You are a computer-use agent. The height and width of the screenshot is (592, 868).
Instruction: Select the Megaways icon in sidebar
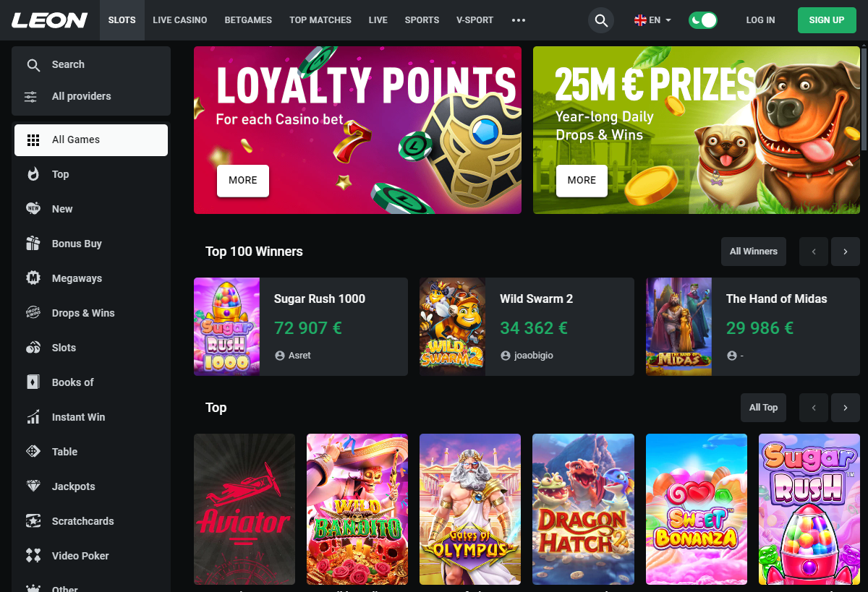[x=33, y=278]
